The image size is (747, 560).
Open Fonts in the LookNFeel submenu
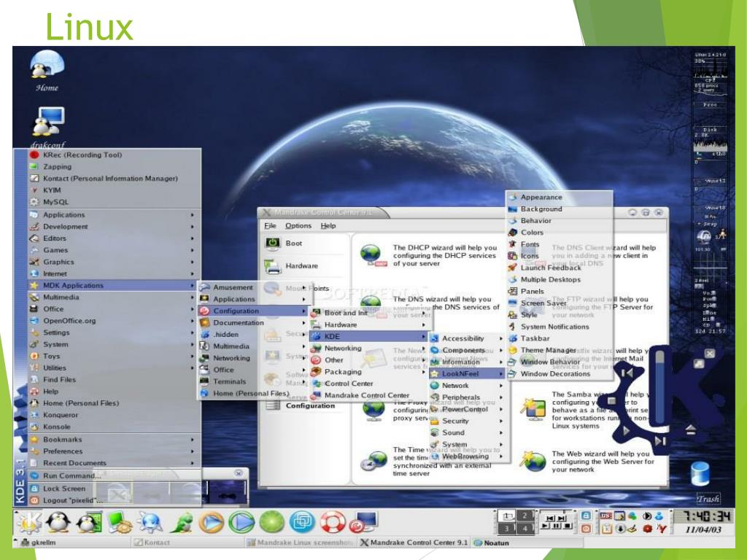pyautogui.click(x=560, y=244)
